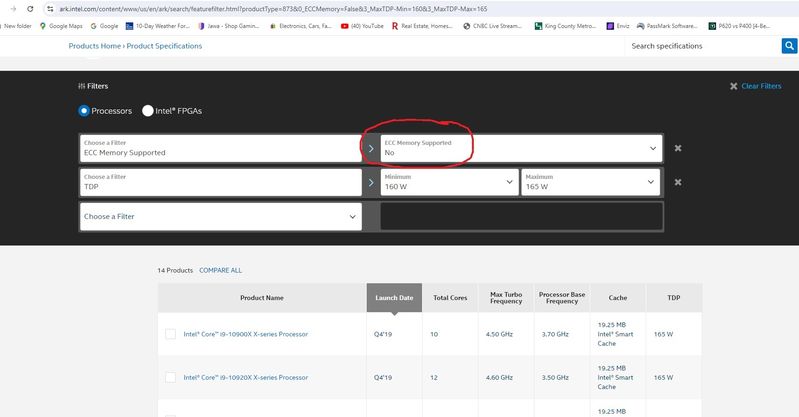Open site information icon in address bar
This screenshot has height=417, width=799.
[x=50, y=9]
